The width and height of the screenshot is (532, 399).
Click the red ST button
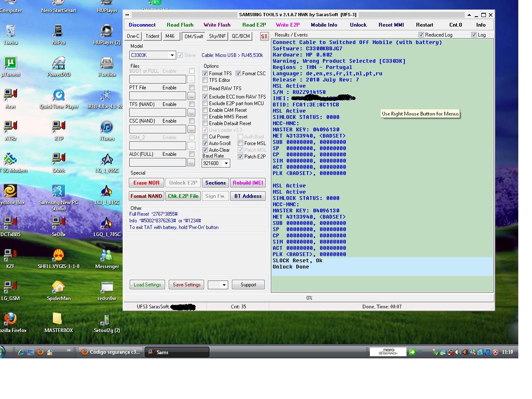pyautogui.click(x=264, y=37)
